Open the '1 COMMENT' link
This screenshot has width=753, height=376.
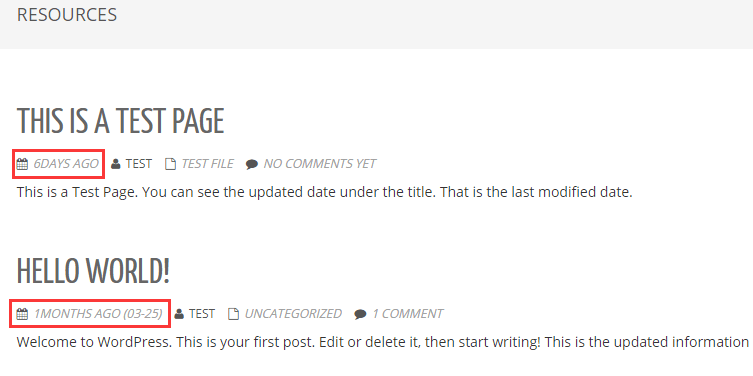pos(408,314)
